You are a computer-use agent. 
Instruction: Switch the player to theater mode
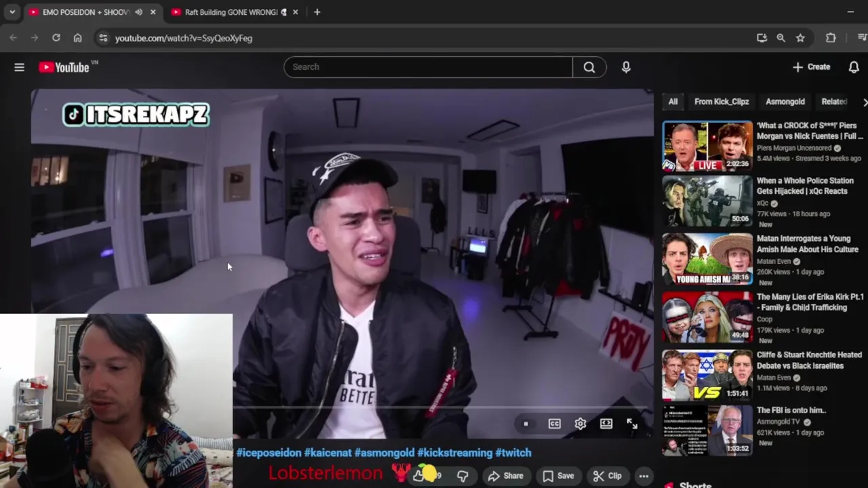tap(606, 424)
